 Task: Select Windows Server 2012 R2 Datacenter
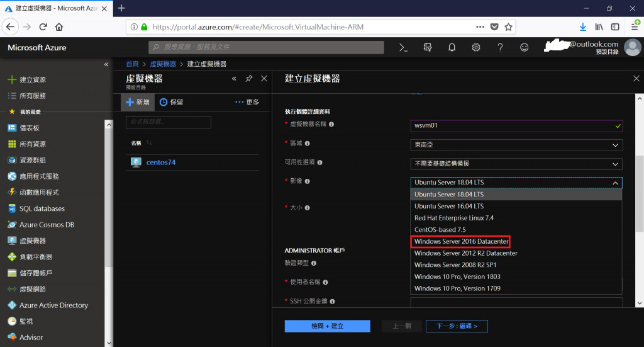point(516,253)
